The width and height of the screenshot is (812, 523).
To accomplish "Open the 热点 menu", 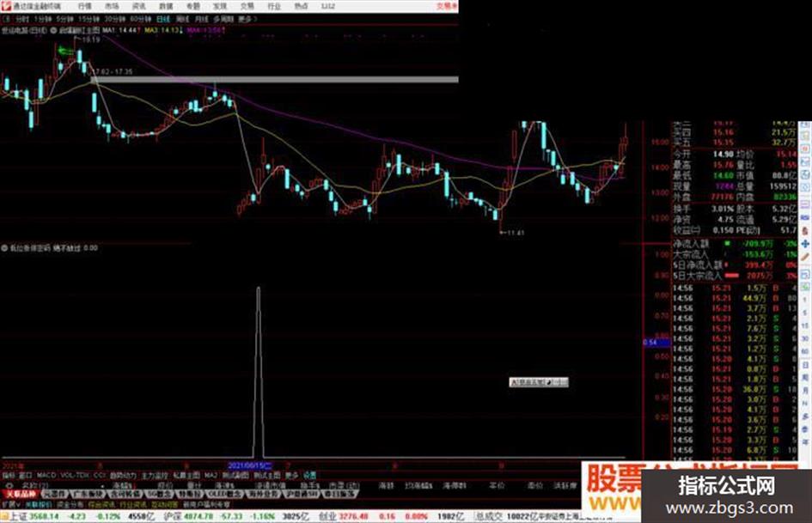I will (301, 6).
